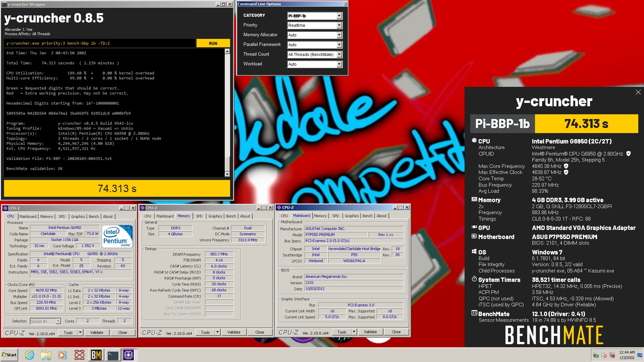Launch Windows Media Player from the taskbar

pyautogui.click(x=62, y=355)
